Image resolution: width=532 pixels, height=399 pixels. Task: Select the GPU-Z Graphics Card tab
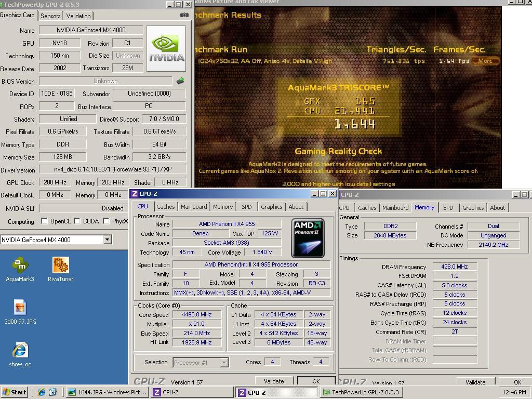click(x=17, y=15)
